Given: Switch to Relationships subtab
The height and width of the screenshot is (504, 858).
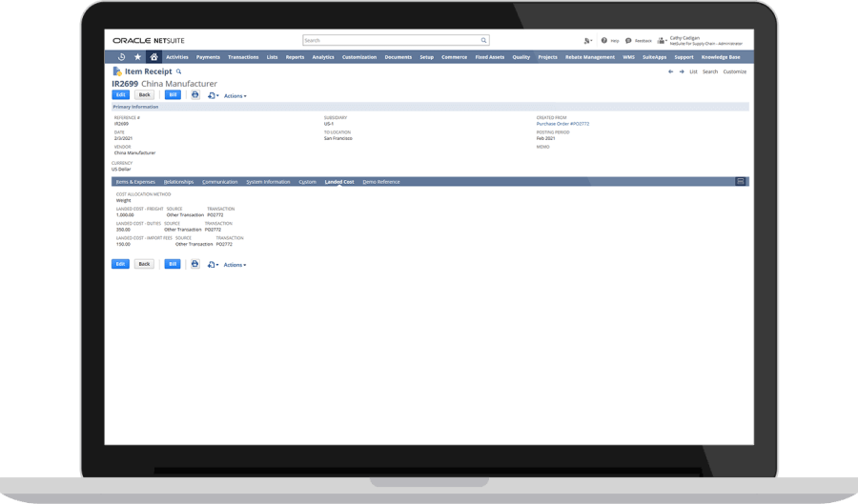Looking at the screenshot, I should [179, 182].
